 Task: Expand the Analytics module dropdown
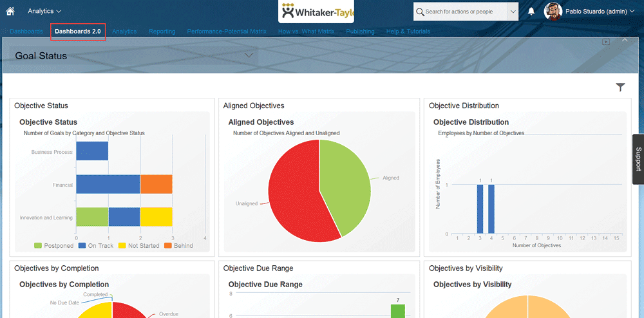[x=44, y=11]
